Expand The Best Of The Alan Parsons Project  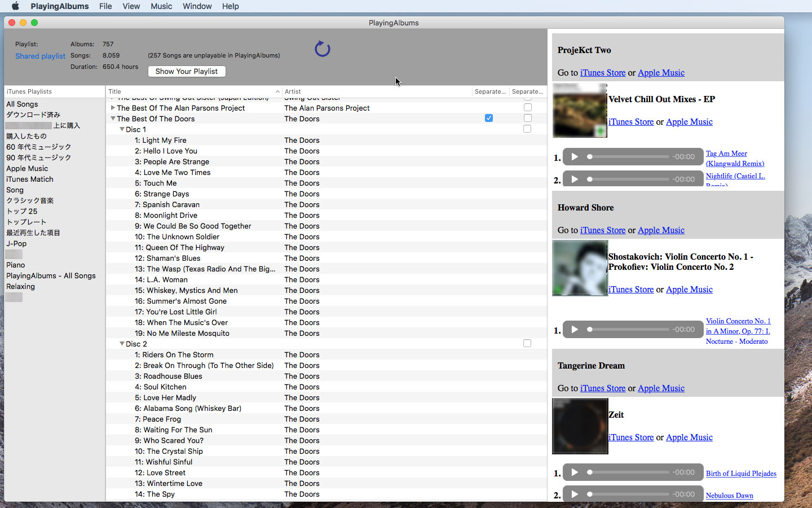click(113, 108)
